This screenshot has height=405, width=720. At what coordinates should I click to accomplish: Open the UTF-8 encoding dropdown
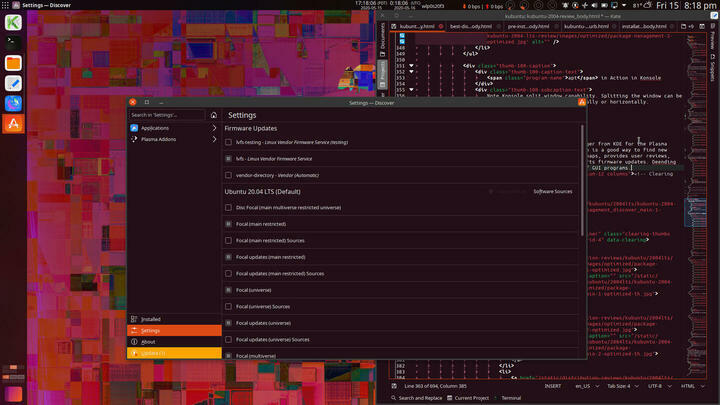tap(659, 386)
